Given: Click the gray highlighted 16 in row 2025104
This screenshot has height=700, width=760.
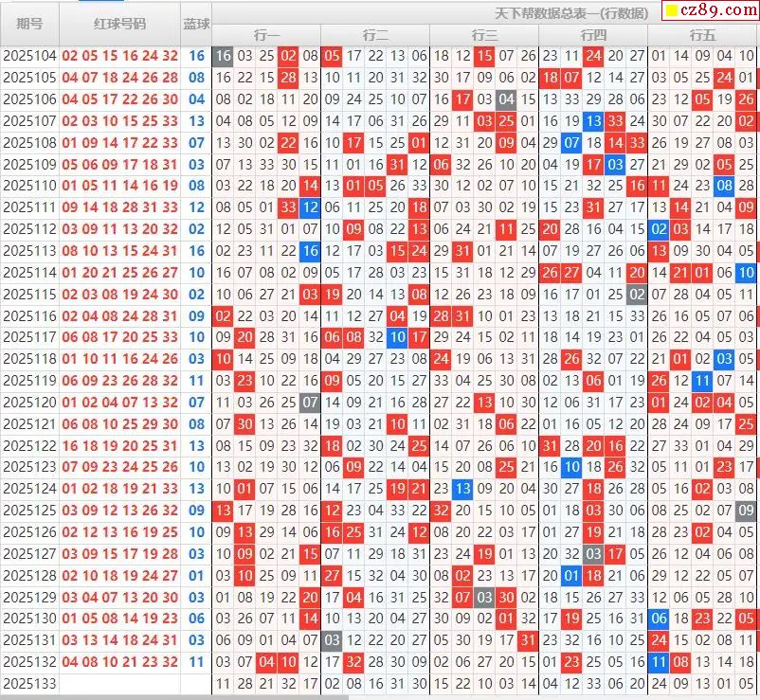Looking at the screenshot, I should (x=223, y=56).
